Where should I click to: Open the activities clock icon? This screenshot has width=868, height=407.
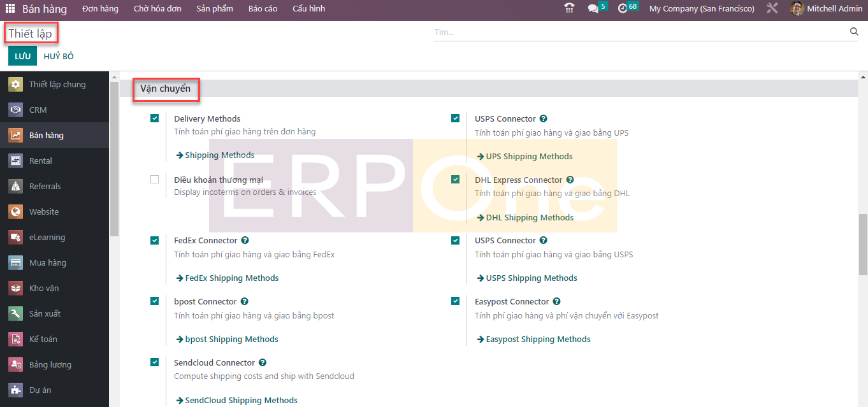point(623,8)
